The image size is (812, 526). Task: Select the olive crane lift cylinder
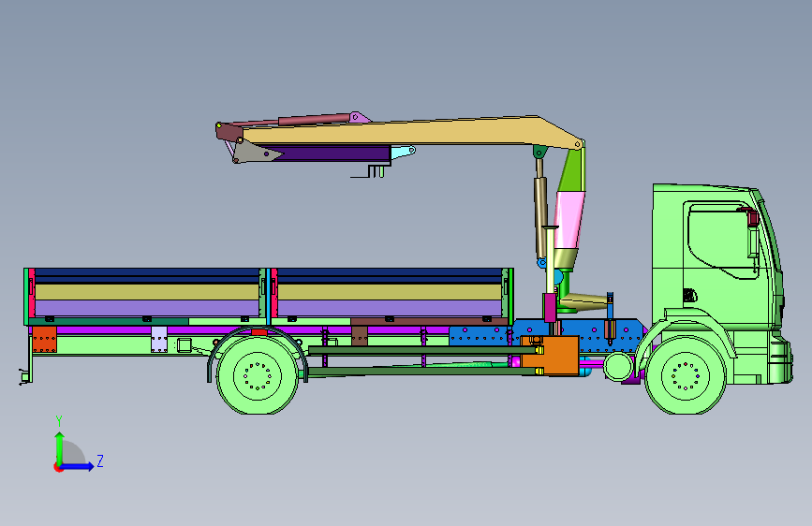click(x=540, y=216)
